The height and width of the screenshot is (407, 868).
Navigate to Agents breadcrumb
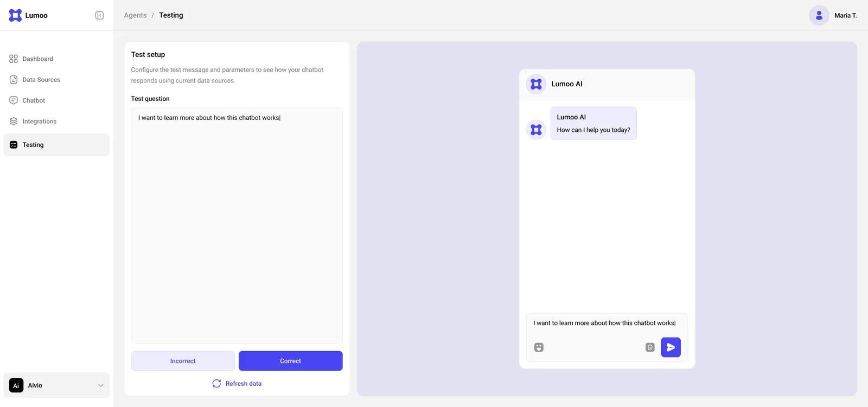click(135, 15)
